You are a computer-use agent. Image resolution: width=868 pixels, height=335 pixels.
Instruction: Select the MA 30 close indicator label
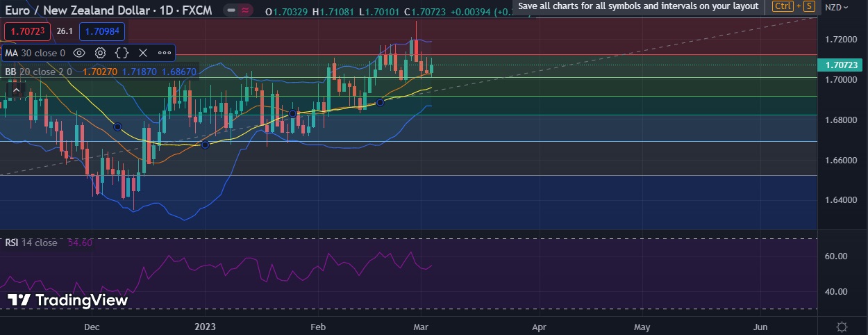[x=35, y=53]
